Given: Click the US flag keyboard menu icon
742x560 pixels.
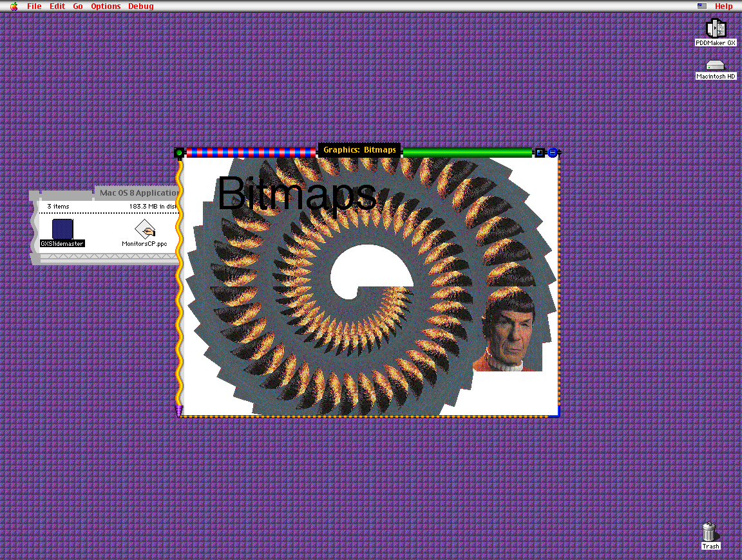Looking at the screenshot, I should click(702, 6).
